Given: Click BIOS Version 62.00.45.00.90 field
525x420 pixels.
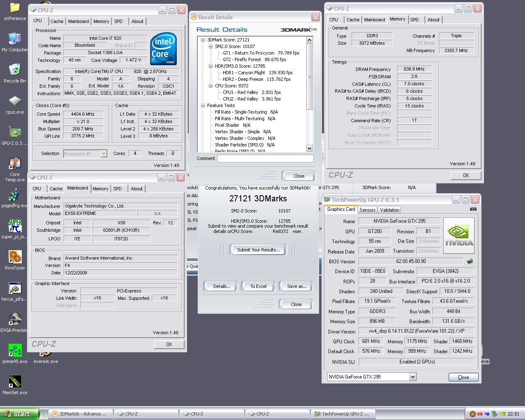Looking at the screenshot, I should pos(411,261).
